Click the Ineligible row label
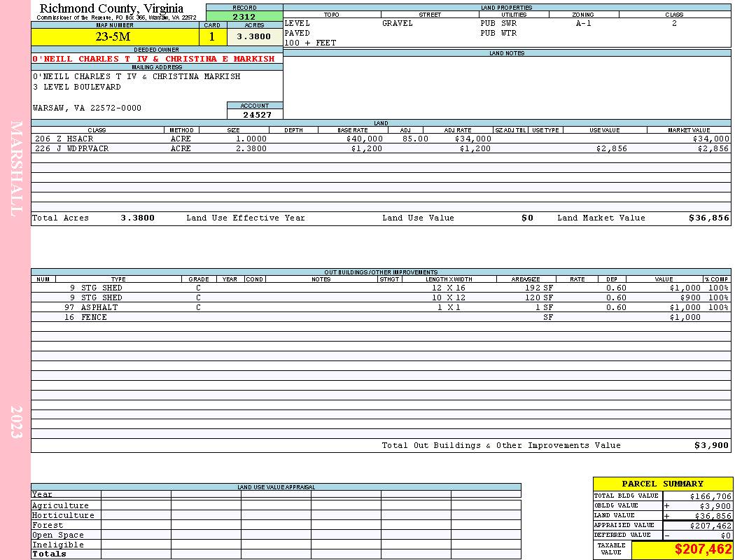The width and height of the screenshot is (735, 560). 57,545
